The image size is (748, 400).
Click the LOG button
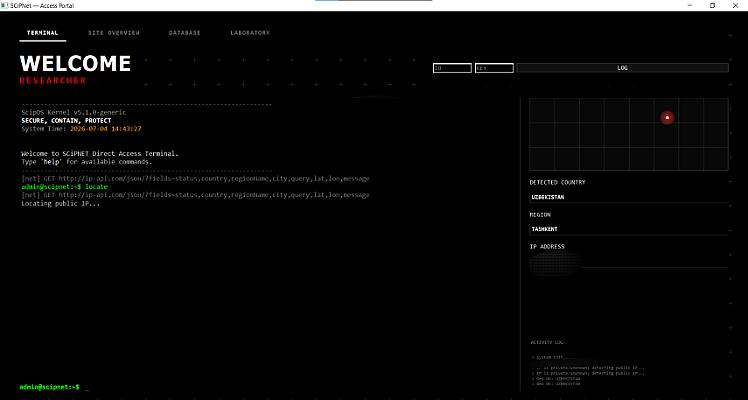coord(623,68)
